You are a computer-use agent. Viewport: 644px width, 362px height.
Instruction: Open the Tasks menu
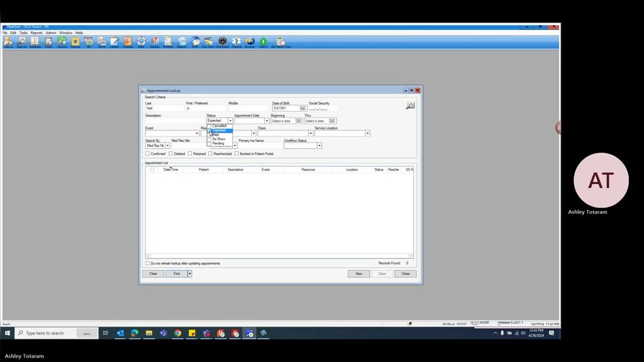point(24,33)
